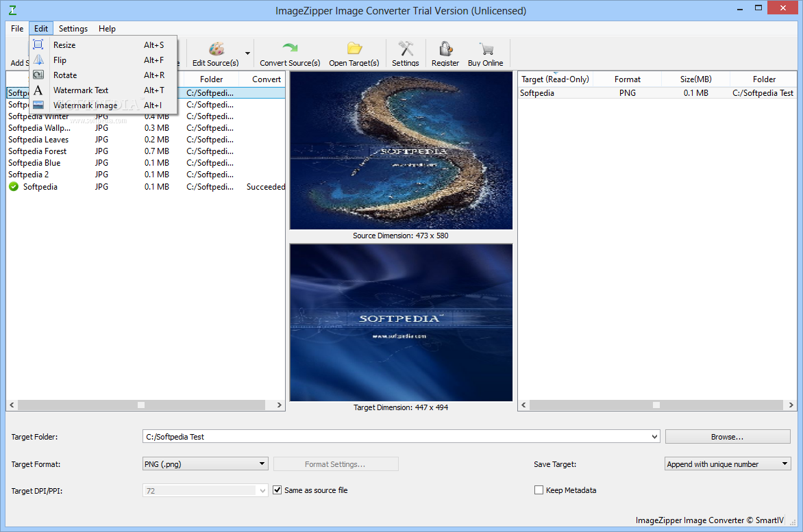The image size is (803, 532).
Task: Click the ImageZipper app icon in title bar
Action: [12, 10]
